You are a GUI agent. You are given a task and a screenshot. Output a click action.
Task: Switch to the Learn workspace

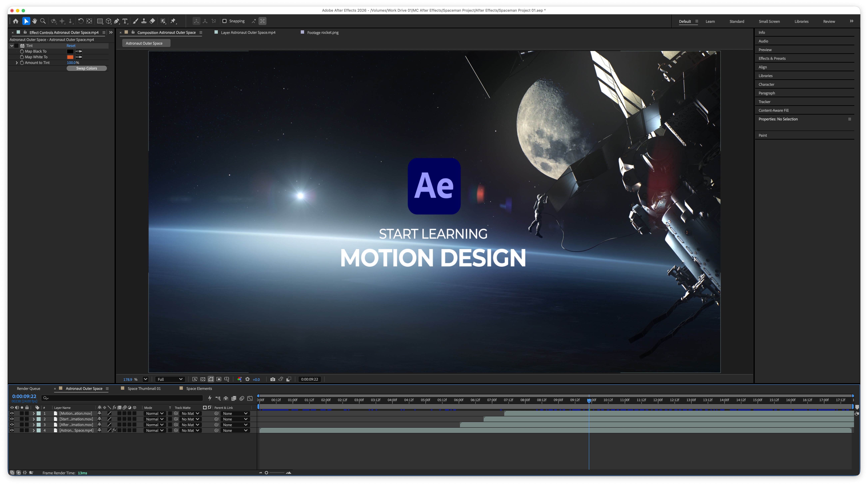click(x=710, y=22)
